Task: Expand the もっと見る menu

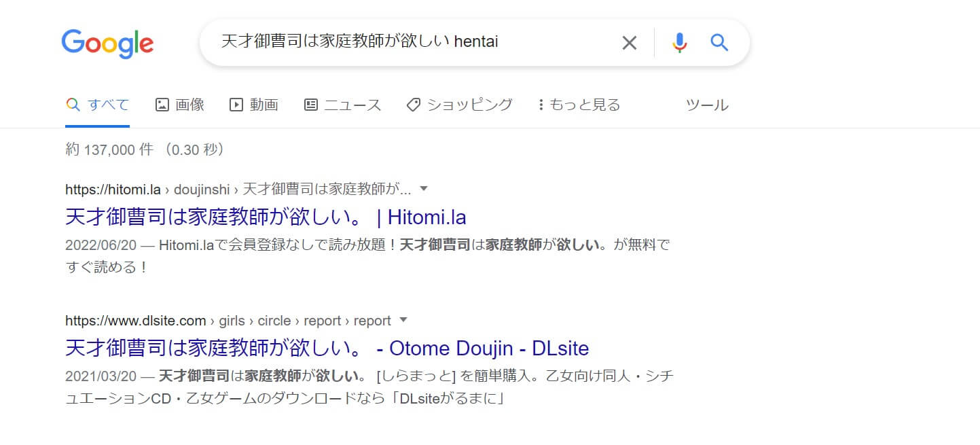Action: tap(579, 105)
